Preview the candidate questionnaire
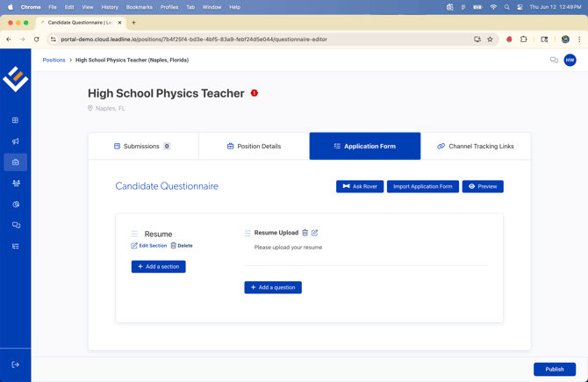Screen dimensions: 588x382 [483, 186]
